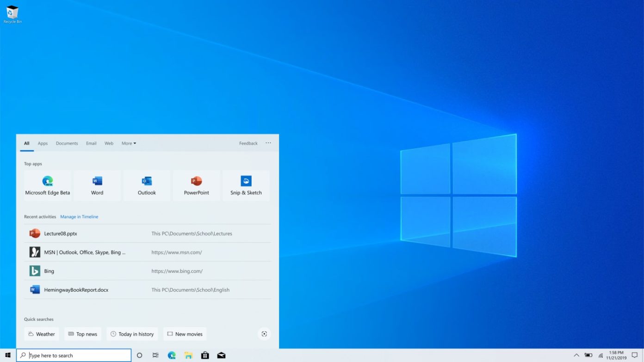644x362 pixels.
Task: Open Microsoft Edge Beta from Top apps
Action: (x=47, y=184)
